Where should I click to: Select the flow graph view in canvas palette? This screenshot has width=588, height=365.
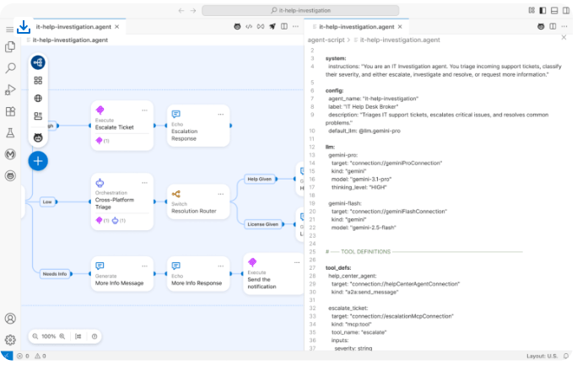point(38,62)
